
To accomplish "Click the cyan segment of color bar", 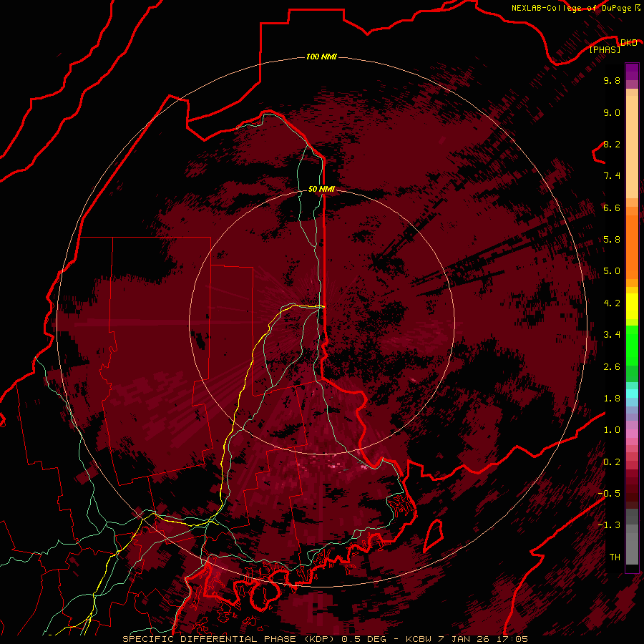I will pos(632,394).
